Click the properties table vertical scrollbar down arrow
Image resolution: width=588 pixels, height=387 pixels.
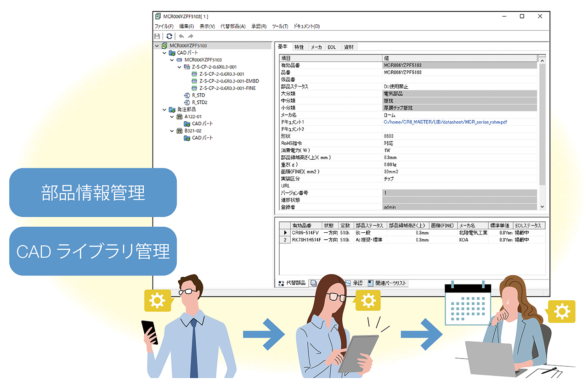[542, 207]
